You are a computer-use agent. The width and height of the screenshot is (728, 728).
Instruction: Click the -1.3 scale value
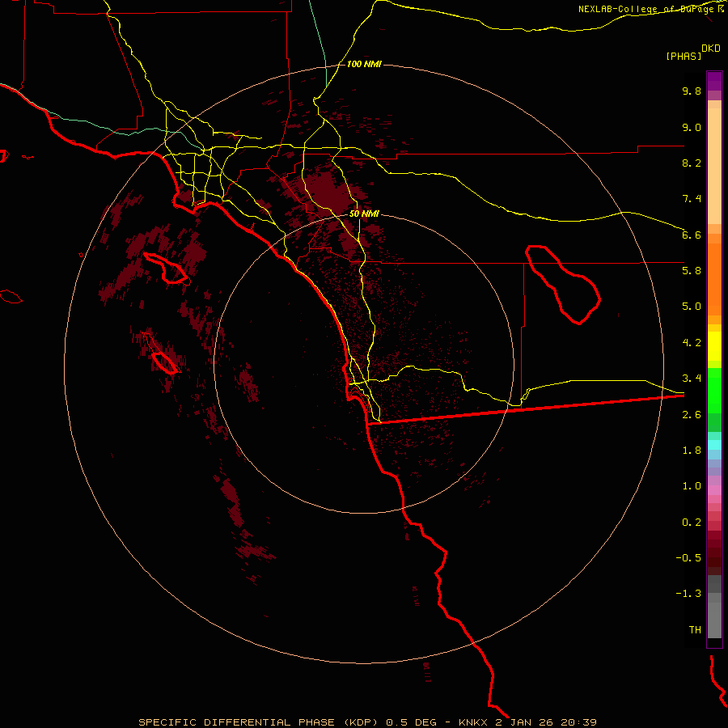tap(688, 594)
